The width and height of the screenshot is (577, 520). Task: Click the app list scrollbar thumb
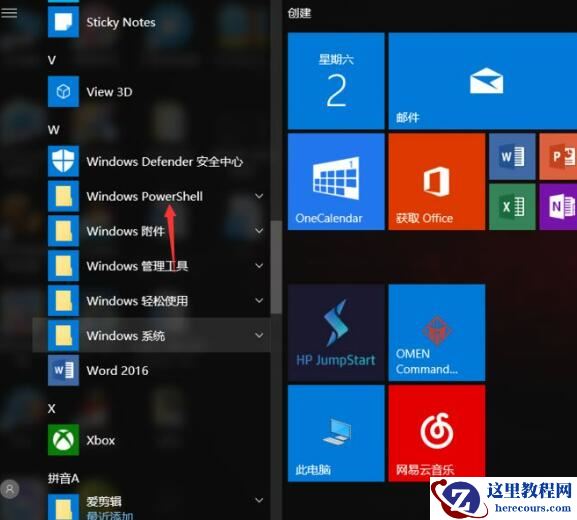point(276,267)
